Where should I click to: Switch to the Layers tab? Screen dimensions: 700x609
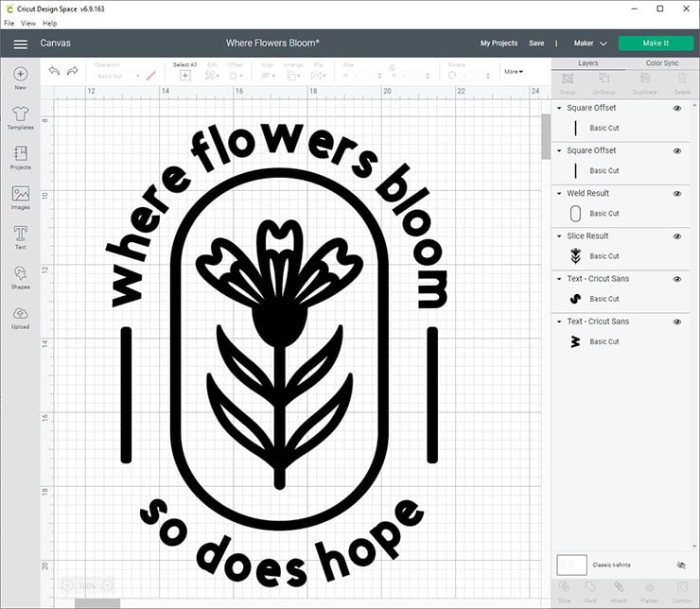point(588,63)
